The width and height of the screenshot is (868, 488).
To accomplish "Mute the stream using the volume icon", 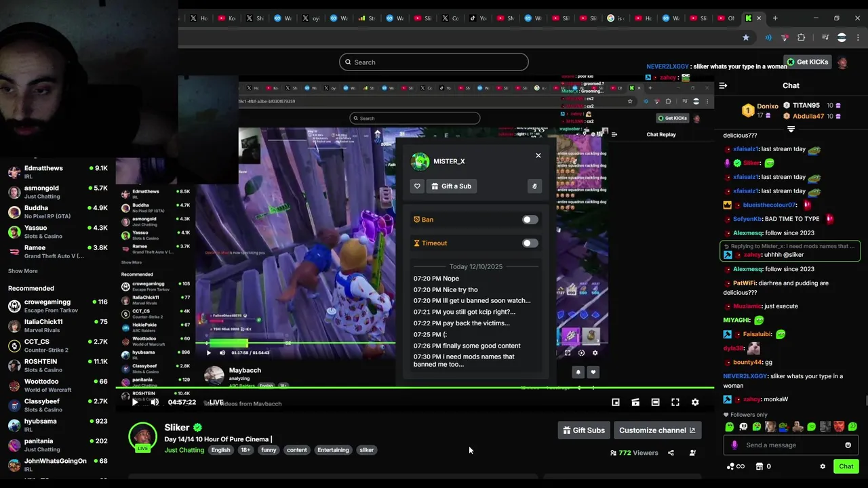I will (x=155, y=402).
